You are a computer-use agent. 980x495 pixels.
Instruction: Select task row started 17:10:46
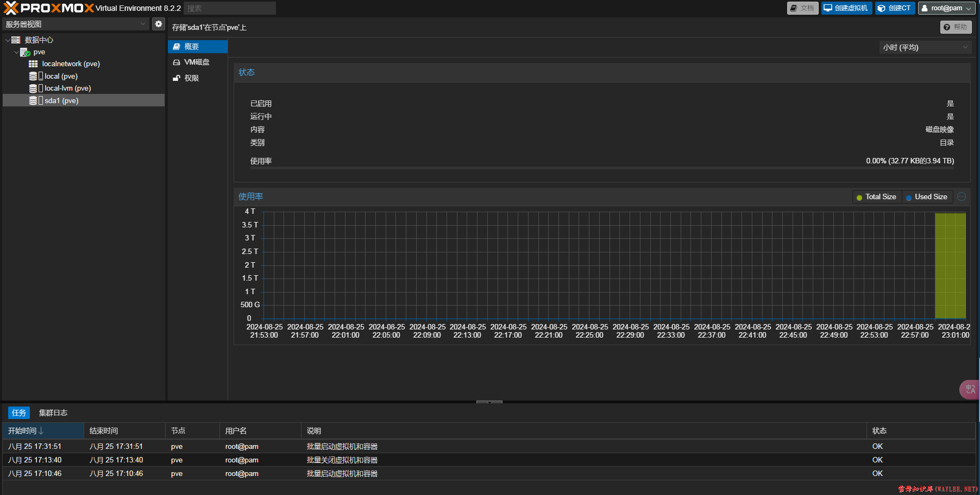tap(489, 474)
